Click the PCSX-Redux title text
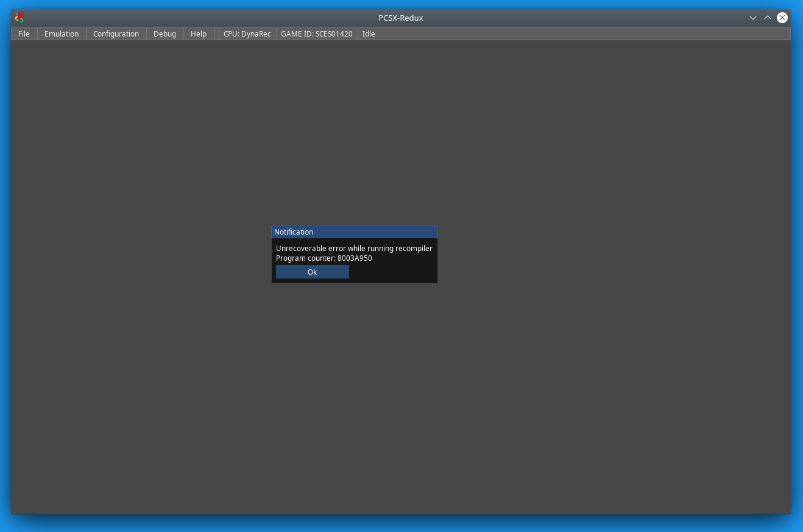This screenshot has width=803, height=532. coord(400,18)
